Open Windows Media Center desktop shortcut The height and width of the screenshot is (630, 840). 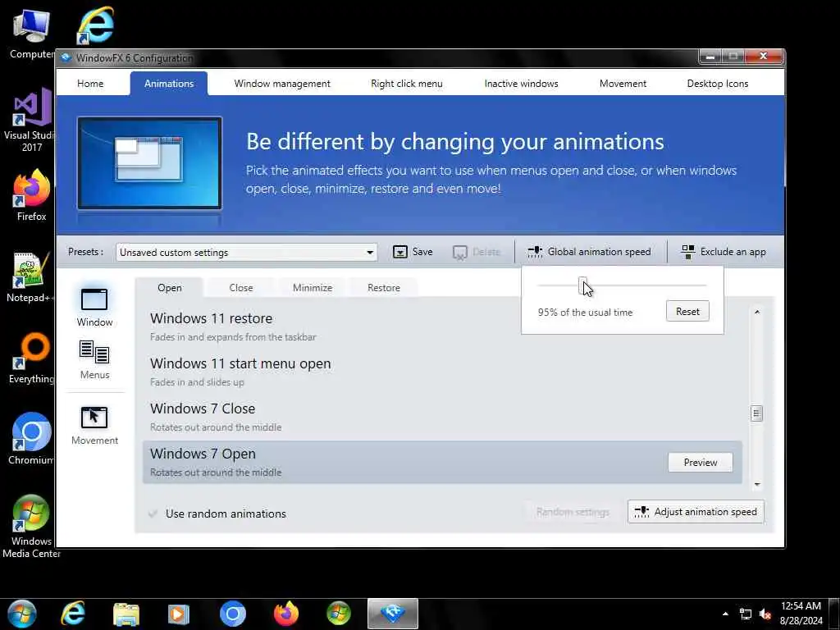[x=32, y=526]
